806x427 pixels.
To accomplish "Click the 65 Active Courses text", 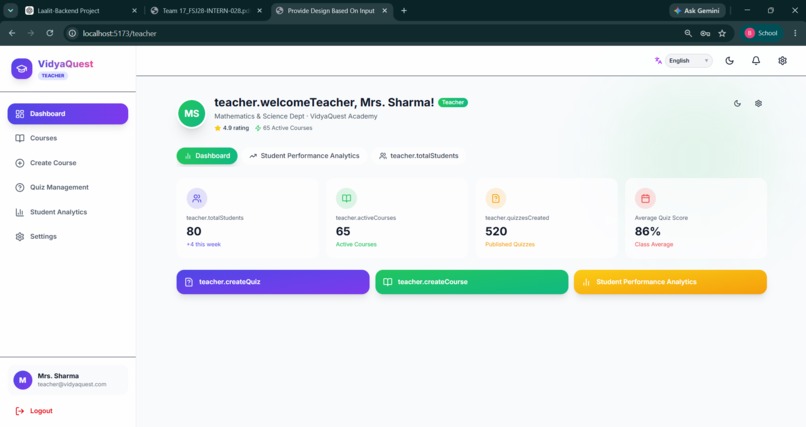I will [287, 128].
